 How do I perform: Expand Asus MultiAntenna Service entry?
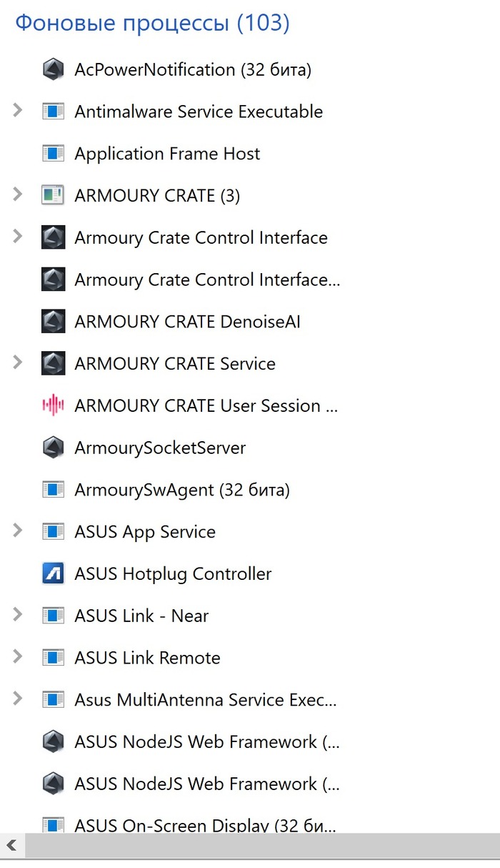pyautogui.click(x=18, y=699)
